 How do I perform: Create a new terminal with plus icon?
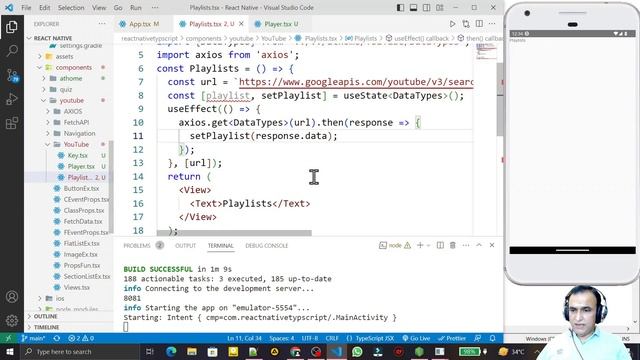pyautogui.click(x=420, y=245)
